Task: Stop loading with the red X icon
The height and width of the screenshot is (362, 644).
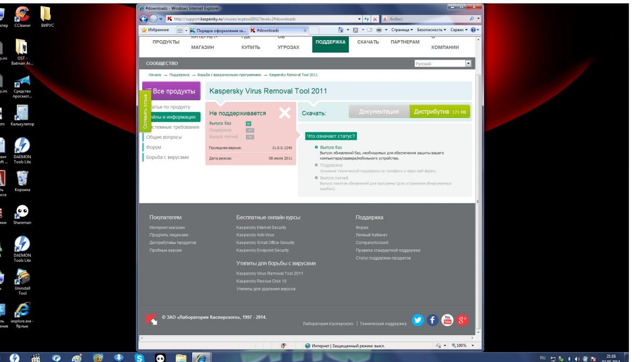Action: pos(376,19)
